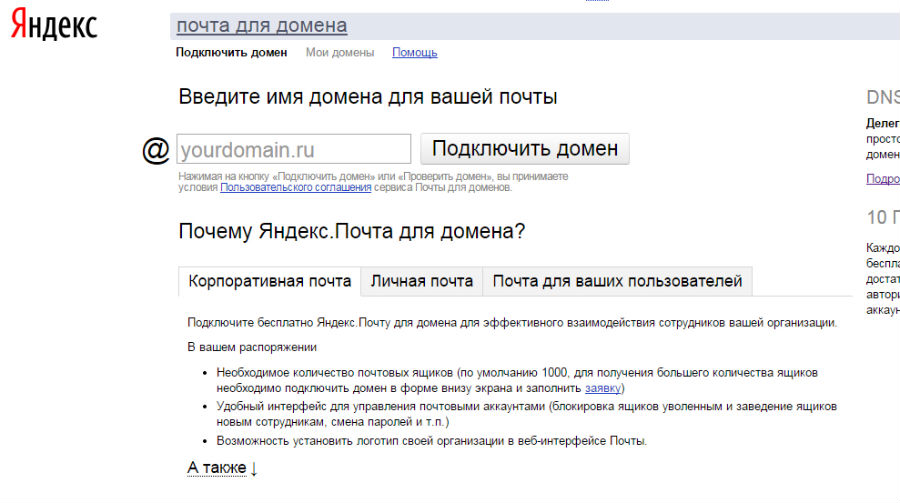900x503 pixels.
Task: Switch to the 'Корпоративная почта' tab
Action: (270, 281)
